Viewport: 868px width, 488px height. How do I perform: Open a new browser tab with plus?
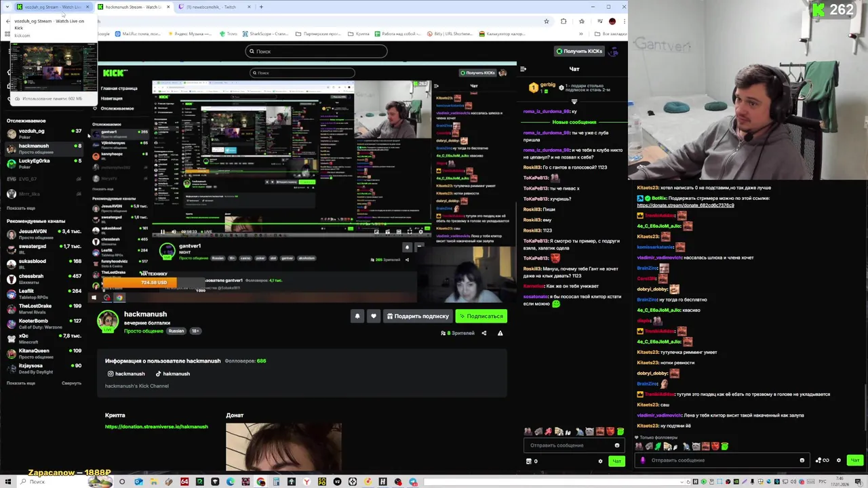pos(262,7)
